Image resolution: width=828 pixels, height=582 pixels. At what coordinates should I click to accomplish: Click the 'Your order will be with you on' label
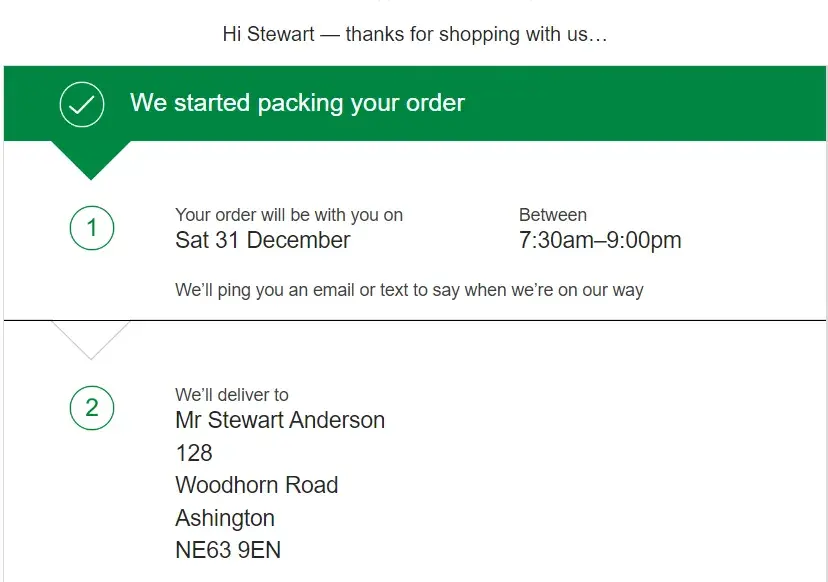tap(289, 215)
